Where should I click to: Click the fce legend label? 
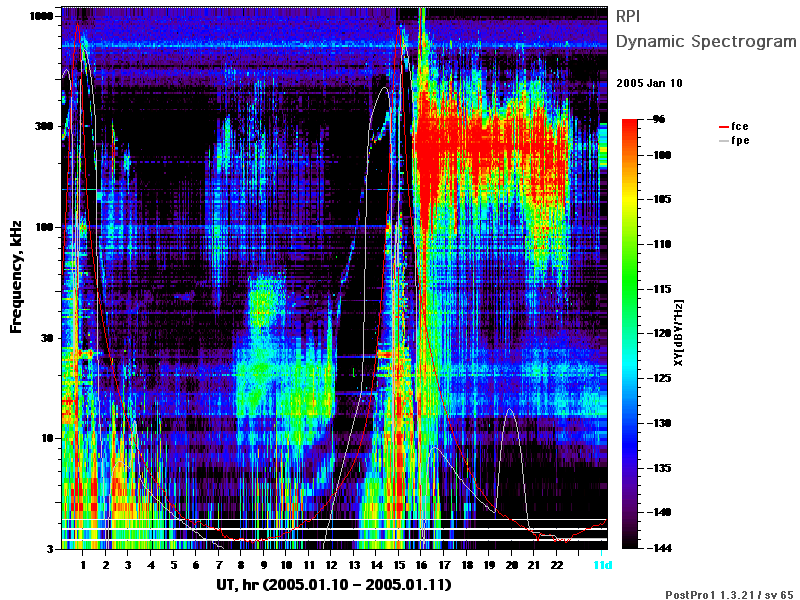click(740, 126)
